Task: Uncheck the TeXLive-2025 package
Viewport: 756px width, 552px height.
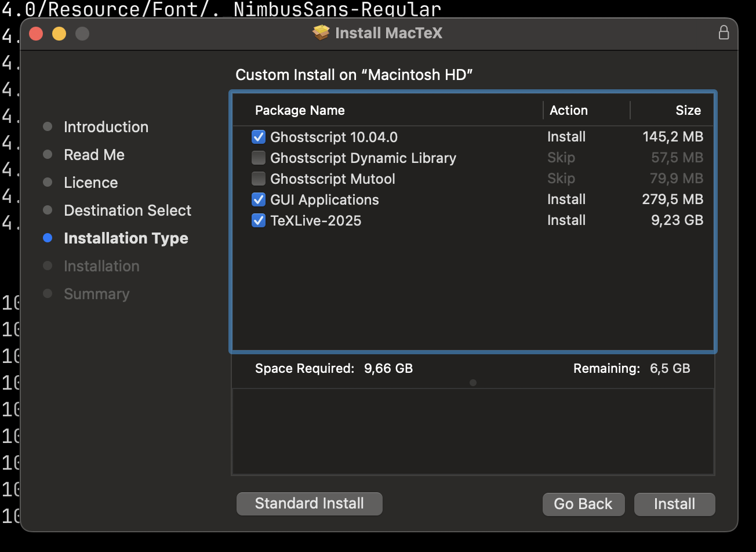Action: coord(258,220)
